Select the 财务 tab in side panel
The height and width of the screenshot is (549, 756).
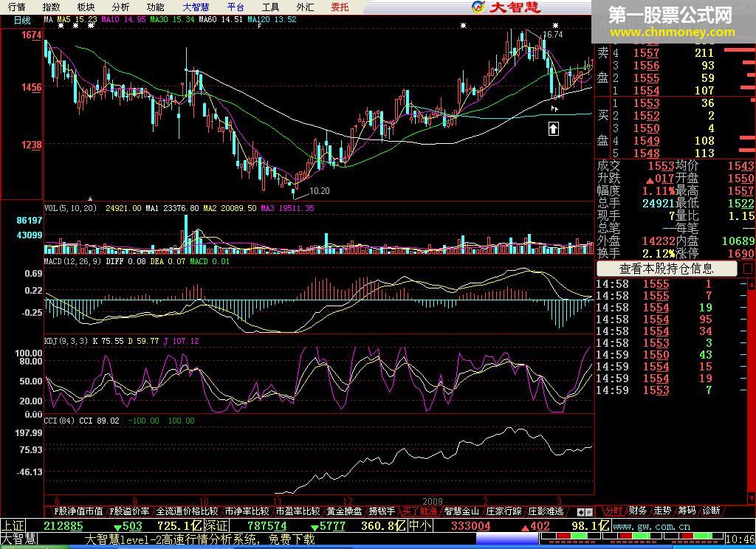[x=637, y=511]
